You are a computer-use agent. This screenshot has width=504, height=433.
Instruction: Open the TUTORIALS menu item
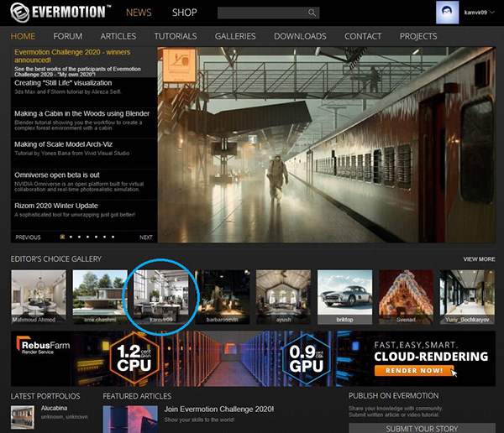coord(176,37)
